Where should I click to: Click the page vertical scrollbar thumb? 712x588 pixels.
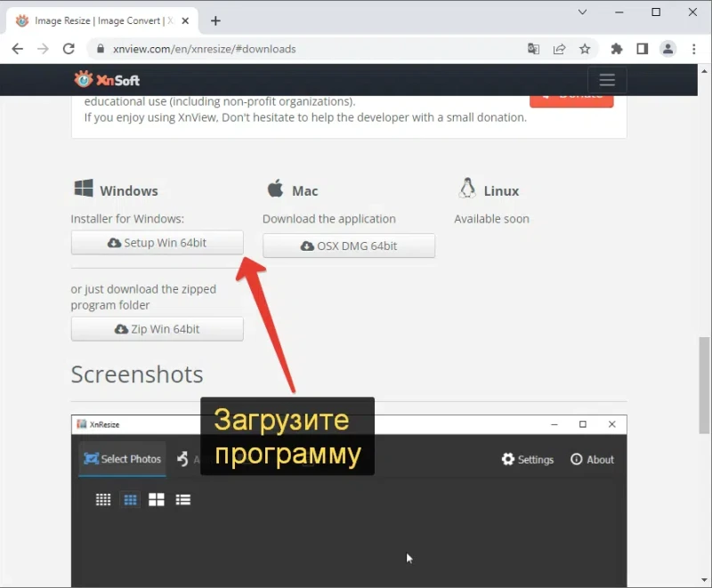tap(704, 385)
